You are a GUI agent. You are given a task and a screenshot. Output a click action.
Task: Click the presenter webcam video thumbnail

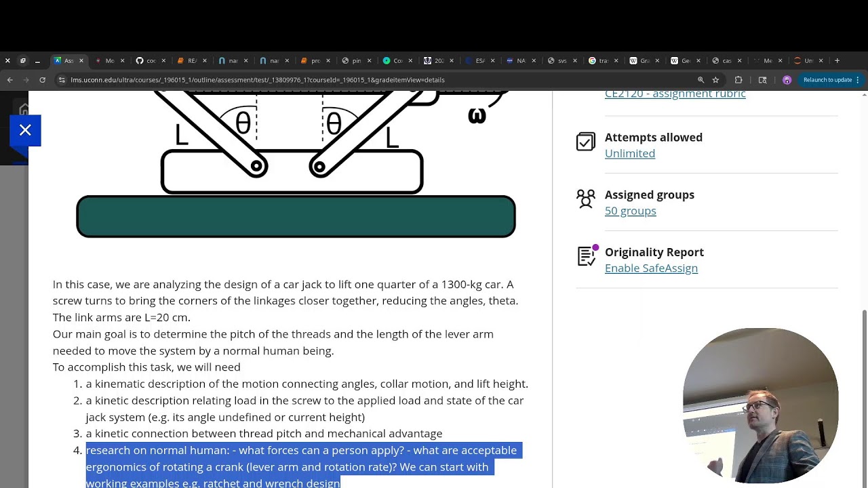pyautogui.click(x=760, y=406)
